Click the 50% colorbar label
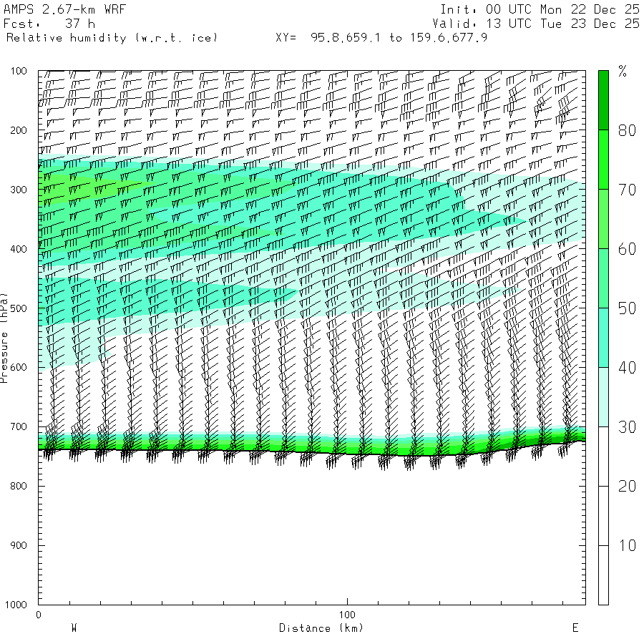Image resolution: width=644 pixels, height=644 pixels. 627,308
